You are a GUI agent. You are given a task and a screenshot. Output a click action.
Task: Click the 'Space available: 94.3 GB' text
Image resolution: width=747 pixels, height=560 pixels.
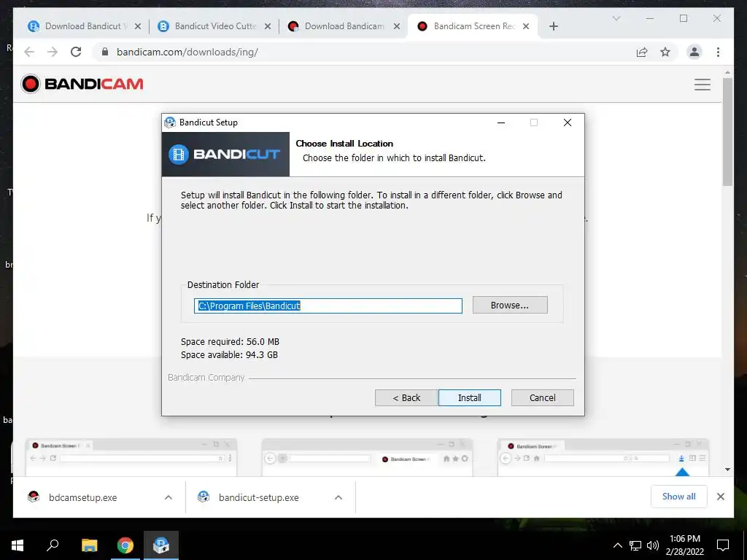click(229, 355)
